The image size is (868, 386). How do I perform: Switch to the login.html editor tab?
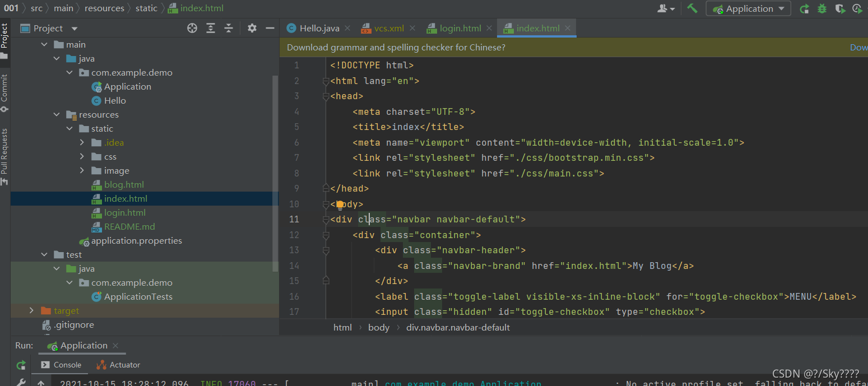pos(460,28)
